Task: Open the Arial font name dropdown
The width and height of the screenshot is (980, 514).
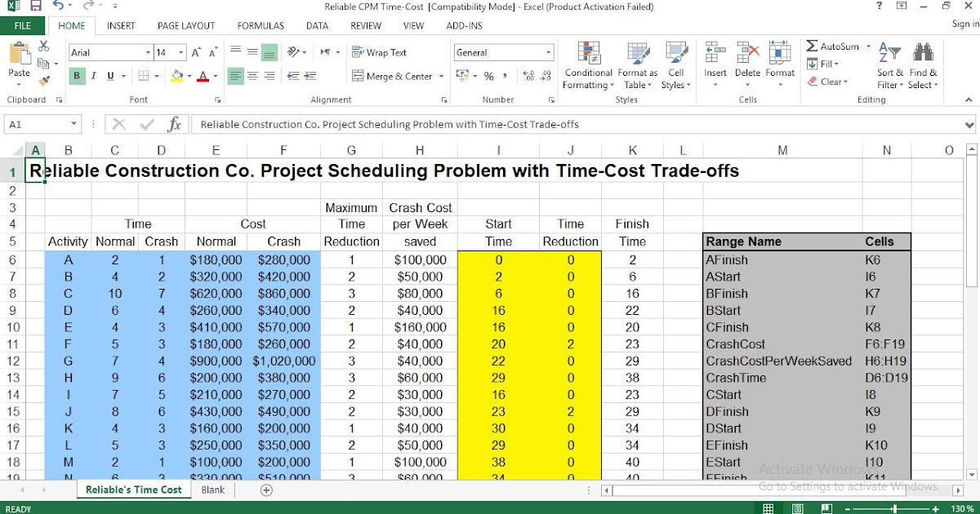Action: click(148, 52)
